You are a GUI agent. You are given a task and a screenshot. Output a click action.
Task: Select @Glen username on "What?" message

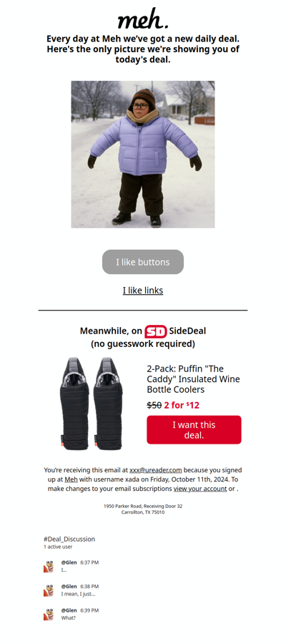pos(69,611)
